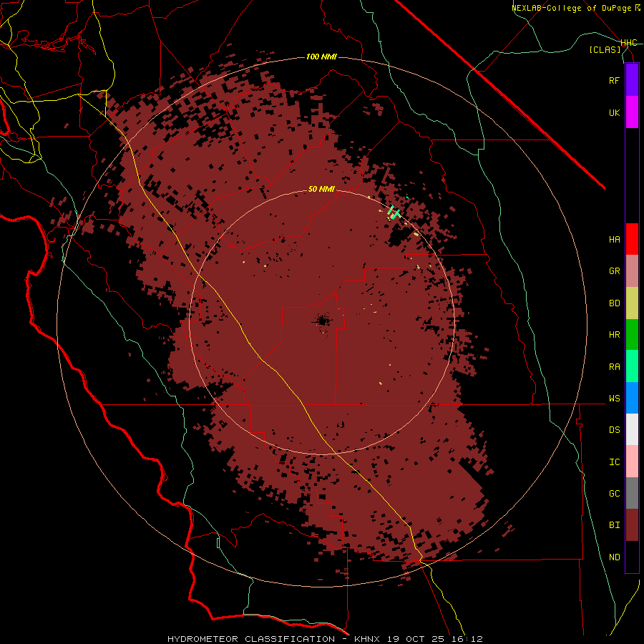The width and height of the screenshot is (644, 644).
Task: Click the 'GC' legend label
Action: tap(614, 493)
